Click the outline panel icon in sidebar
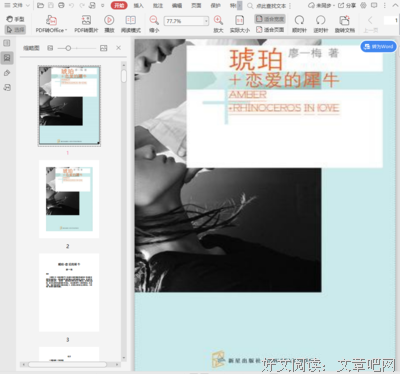This screenshot has height=374, width=400. 7,43
